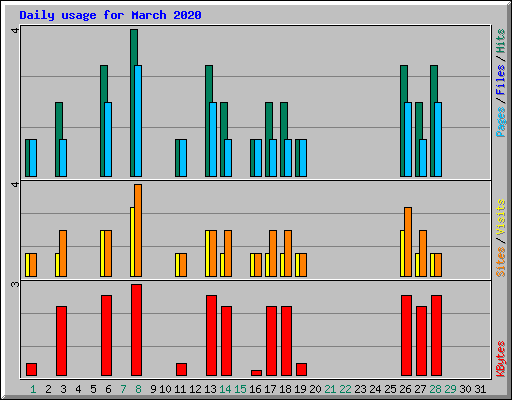The height and width of the screenshot is (400, 512).
Task: Click the blue Files legend label
Action: [500, 80]
